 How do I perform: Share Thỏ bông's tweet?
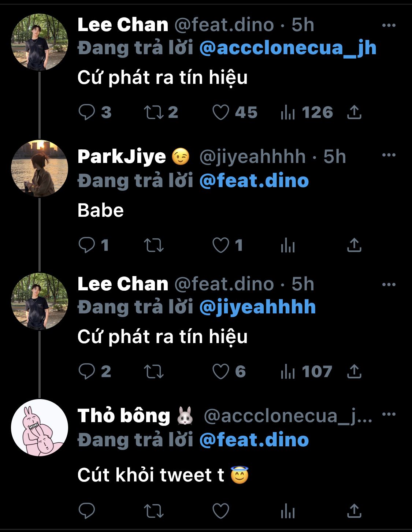[x=354, y=511]
